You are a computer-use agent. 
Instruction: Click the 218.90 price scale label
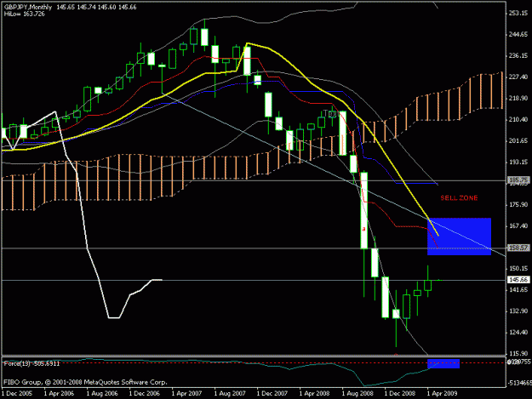click(518, 99)
